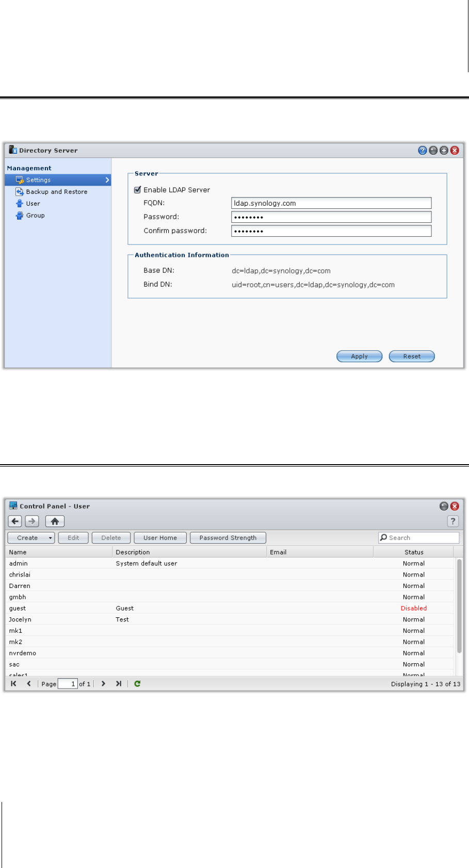Go to Control Panel home
This screenshot has width=469, height=868.
[55, 521]
